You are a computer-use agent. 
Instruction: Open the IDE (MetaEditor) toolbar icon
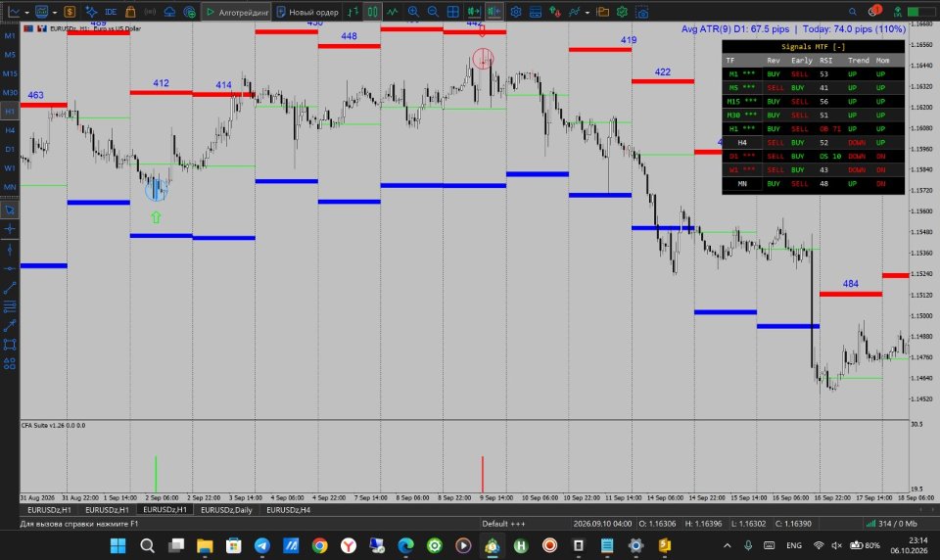click(x=111, y=12)
